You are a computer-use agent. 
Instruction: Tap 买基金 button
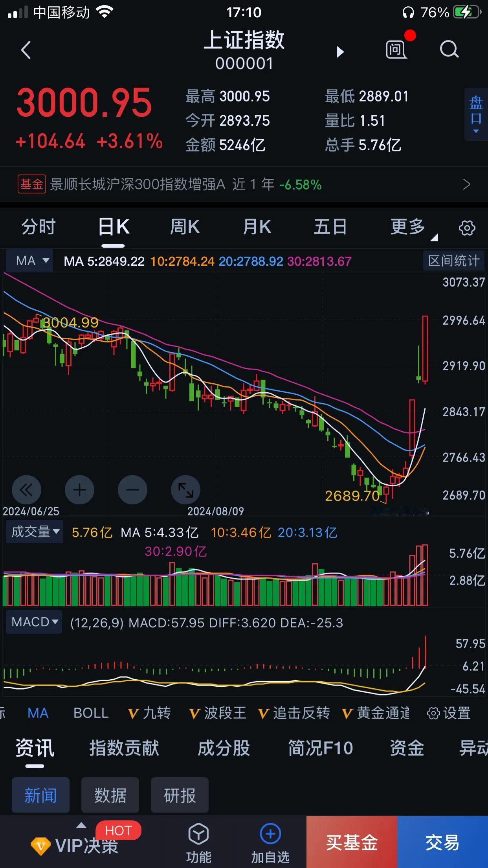(352, 842)
